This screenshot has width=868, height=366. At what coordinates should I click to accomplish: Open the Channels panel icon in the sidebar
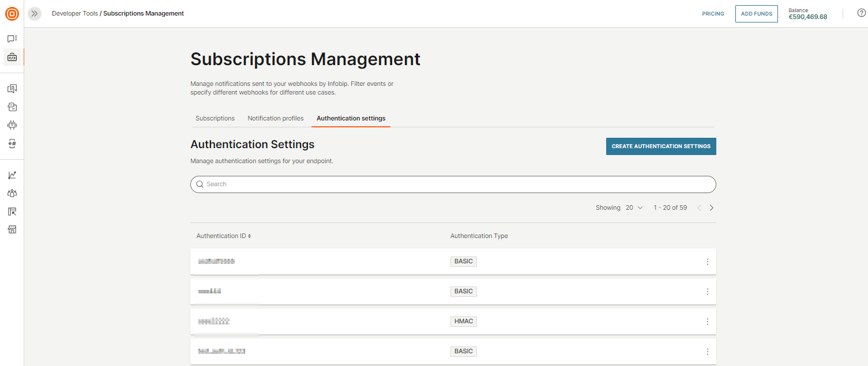[12, 88]
